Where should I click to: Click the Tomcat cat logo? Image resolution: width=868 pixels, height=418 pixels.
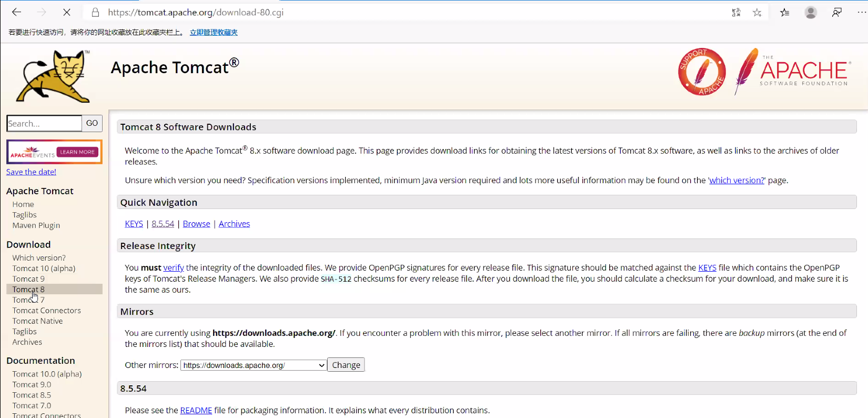(53, 76)
